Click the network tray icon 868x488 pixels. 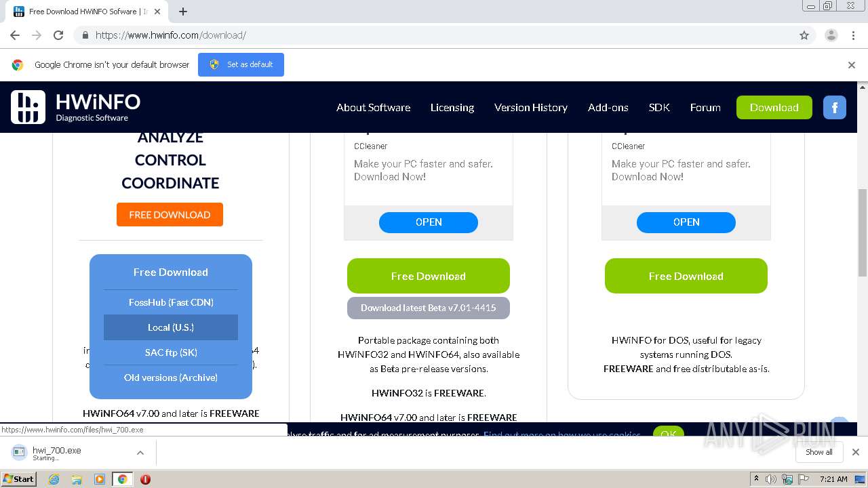coord(787,479)
